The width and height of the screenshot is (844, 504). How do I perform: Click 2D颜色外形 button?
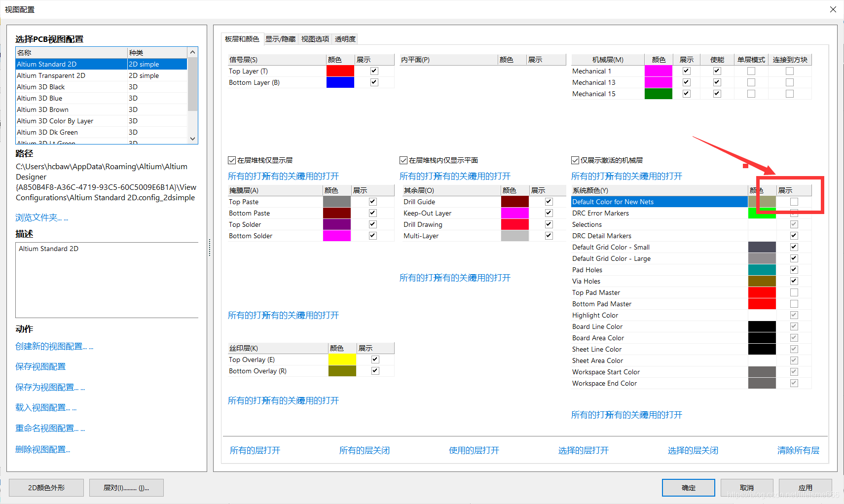[x=46, y=488]
